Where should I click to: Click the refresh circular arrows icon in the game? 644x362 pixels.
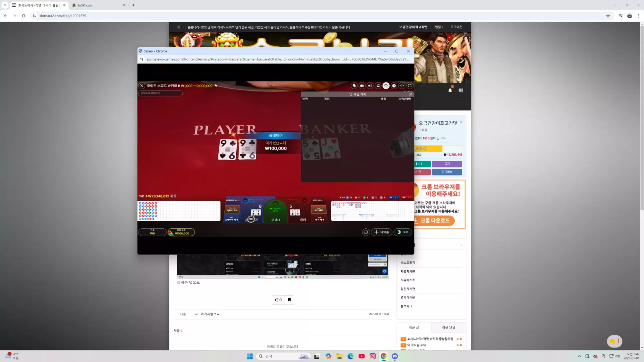click(x=402, y=86)
